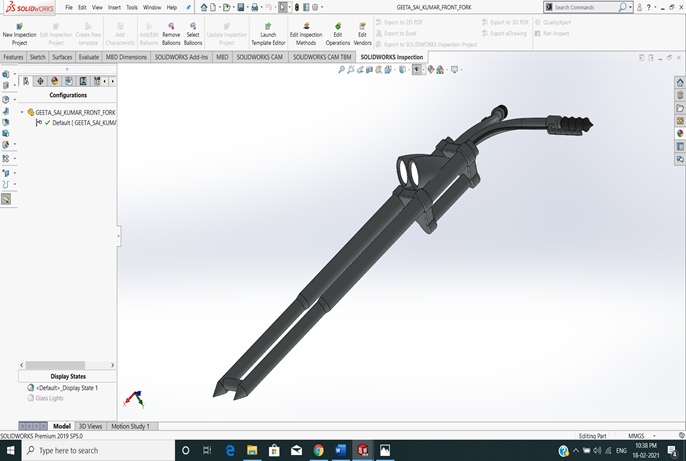Open the Options gear icon in top toolbar

[x=315, y=7]
